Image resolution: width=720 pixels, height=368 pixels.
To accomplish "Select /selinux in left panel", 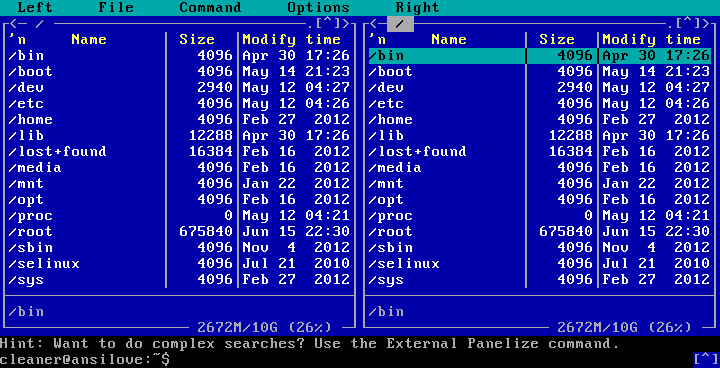I will point(179,264).
